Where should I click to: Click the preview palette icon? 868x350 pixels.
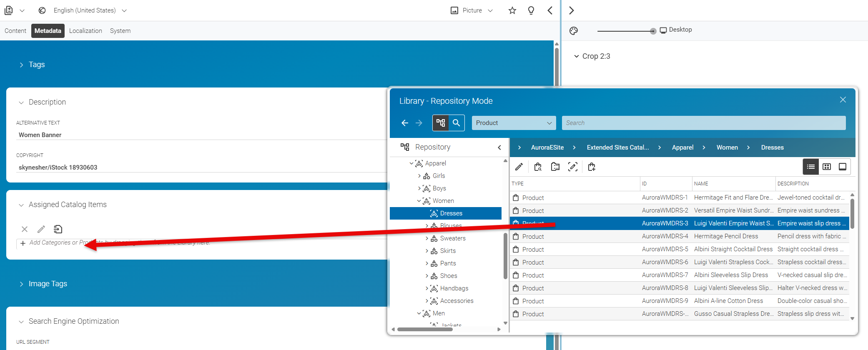[574, 30]
